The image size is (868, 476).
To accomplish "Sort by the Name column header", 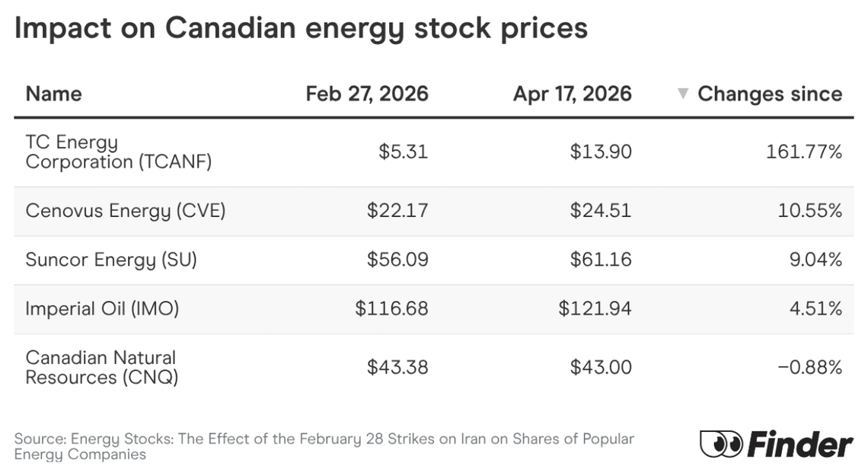I will 53,94.
